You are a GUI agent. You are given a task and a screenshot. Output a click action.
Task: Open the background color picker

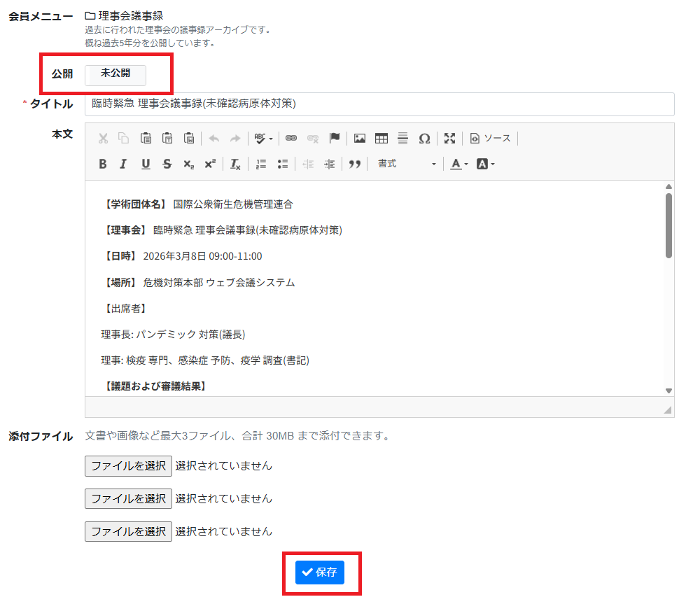pos(485,164)
